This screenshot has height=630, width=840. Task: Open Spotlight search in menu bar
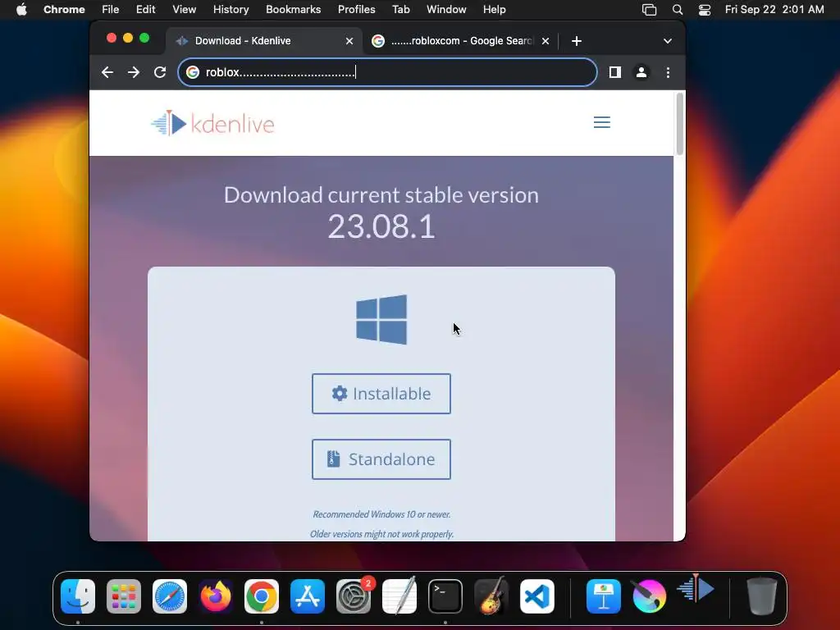coord(677,10)
